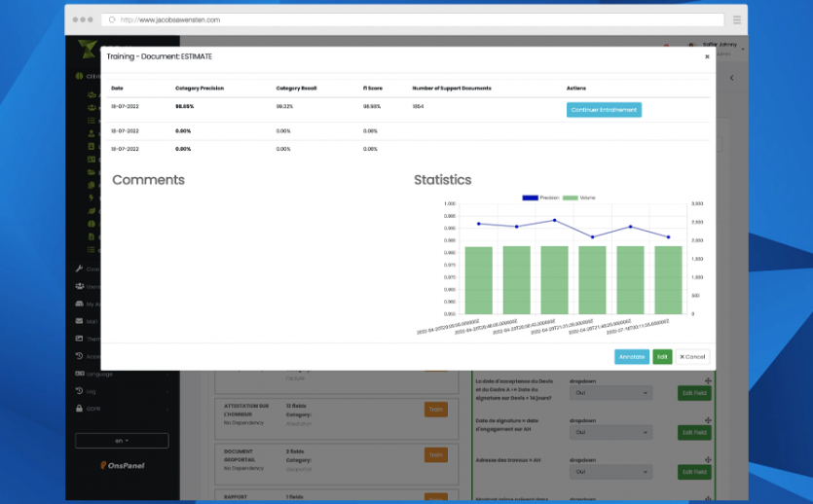Open the Log sidebar menu item
This screenshot has width=813, height=504.
(123, 391)
